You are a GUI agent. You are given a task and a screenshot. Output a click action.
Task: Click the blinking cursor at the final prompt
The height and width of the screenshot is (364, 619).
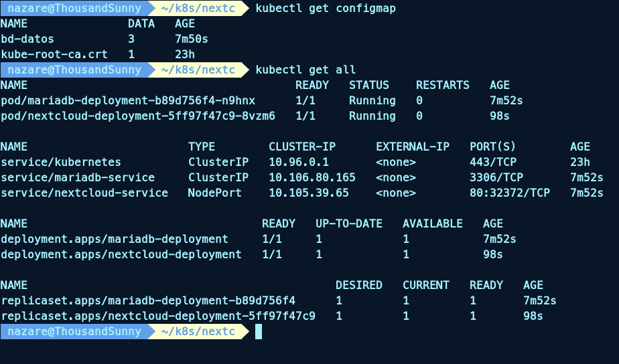[x=259, y=331]
